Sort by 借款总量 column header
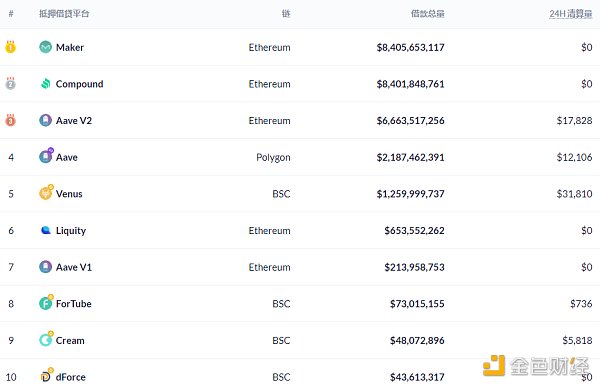 427,14
